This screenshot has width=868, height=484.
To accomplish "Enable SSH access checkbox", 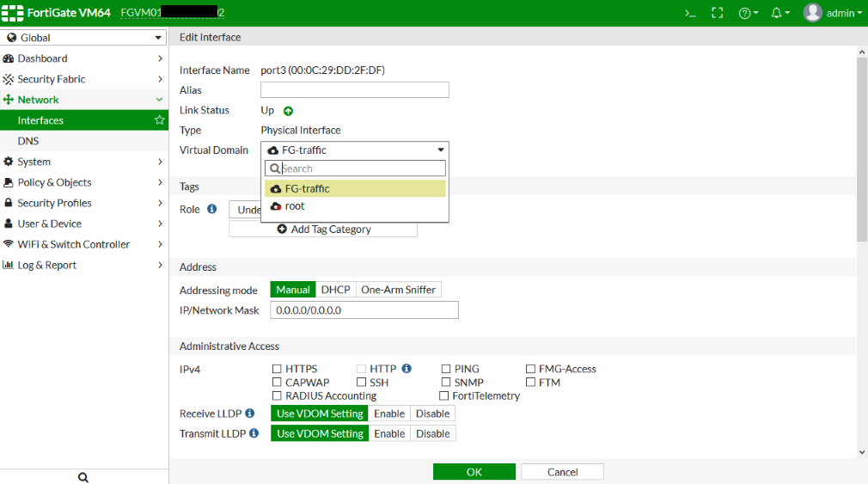I will [362, 382].
